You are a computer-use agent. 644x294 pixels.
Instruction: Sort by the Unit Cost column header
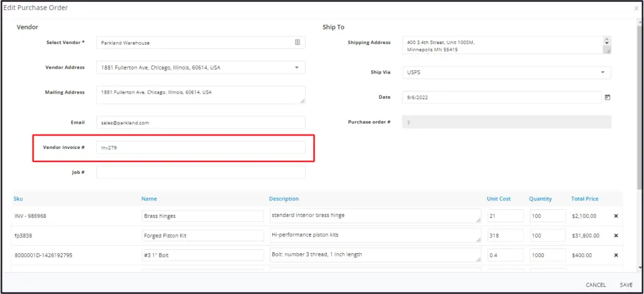click(499, 199)
